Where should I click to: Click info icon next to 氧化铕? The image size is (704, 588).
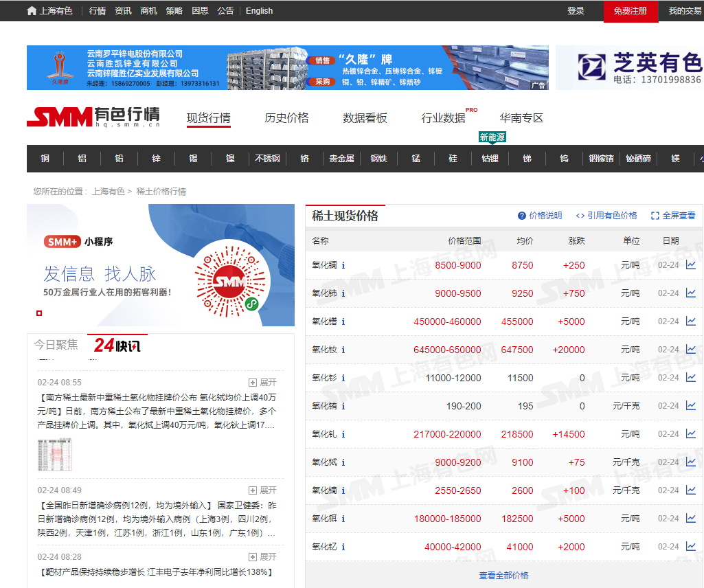[343, 407]
